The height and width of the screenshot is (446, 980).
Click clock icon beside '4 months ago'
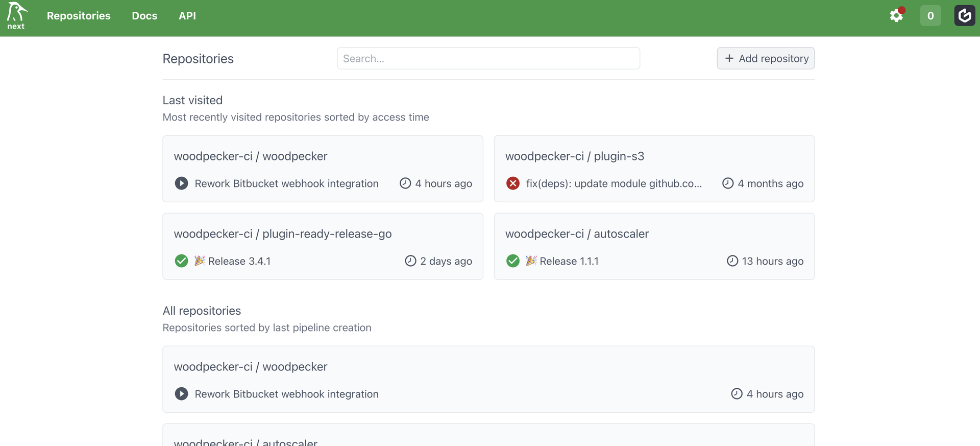(x=728, y=183)
